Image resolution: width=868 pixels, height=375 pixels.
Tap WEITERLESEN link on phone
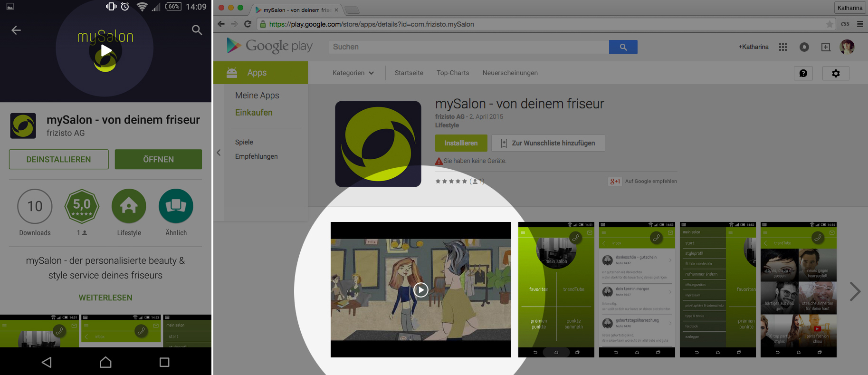coord(105,298)
